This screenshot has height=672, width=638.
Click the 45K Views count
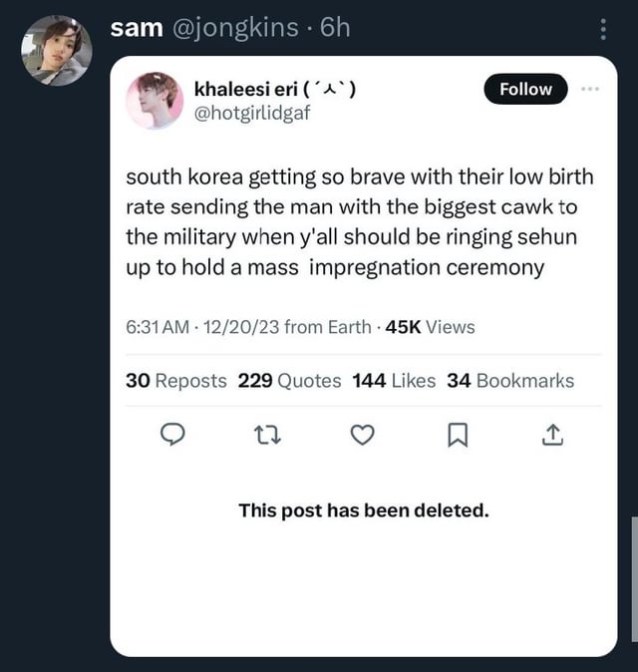pyautogui.click(x=430, y=327)
